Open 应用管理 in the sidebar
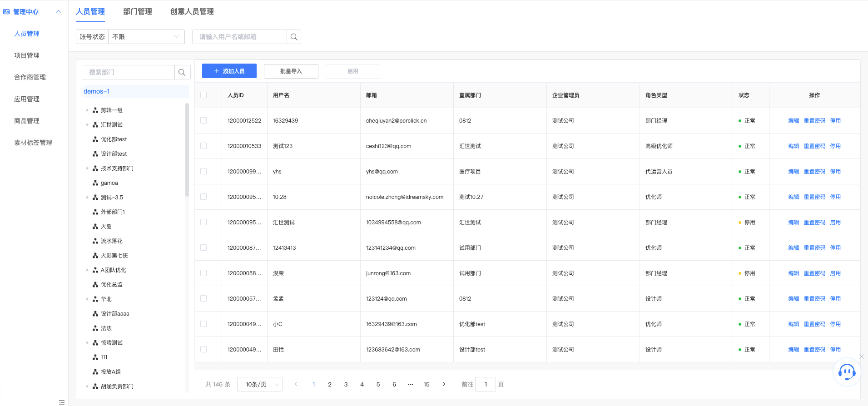 (x=27, y=99)
